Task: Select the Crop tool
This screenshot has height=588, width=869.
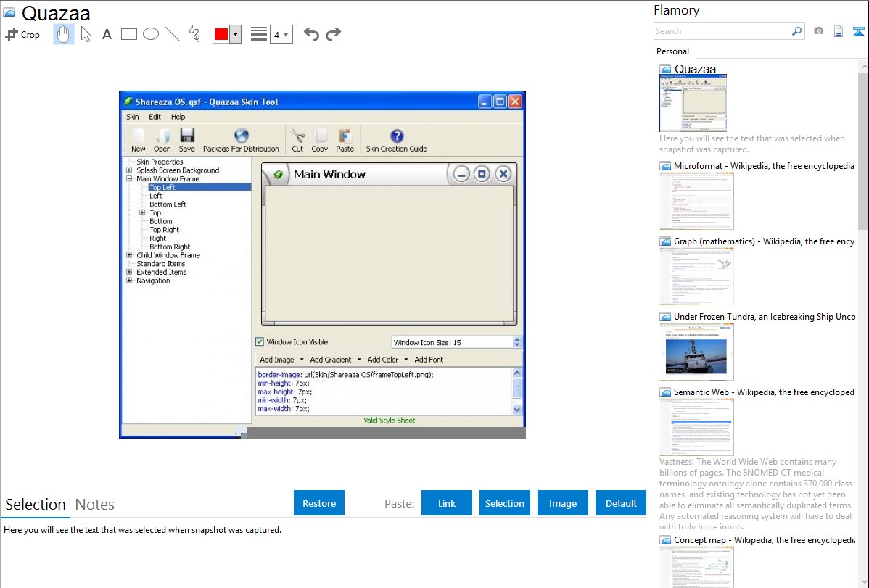Action: coord(22,34)
